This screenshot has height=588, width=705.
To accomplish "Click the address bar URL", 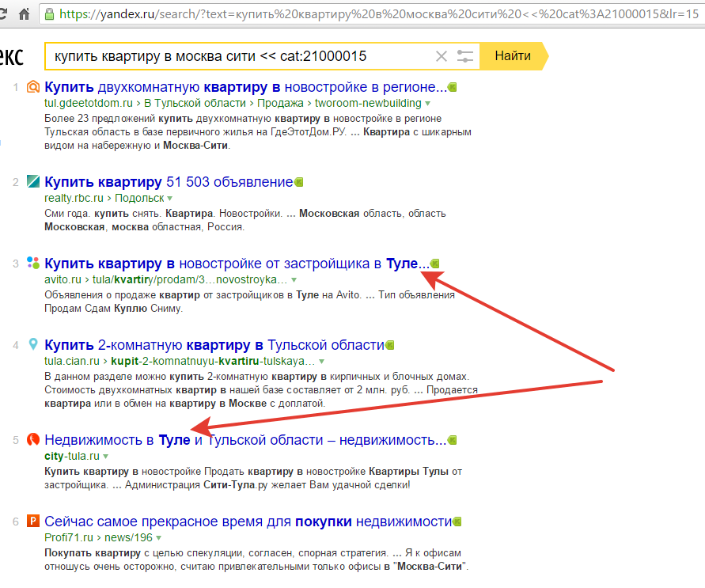I will (x=379, y=14).
